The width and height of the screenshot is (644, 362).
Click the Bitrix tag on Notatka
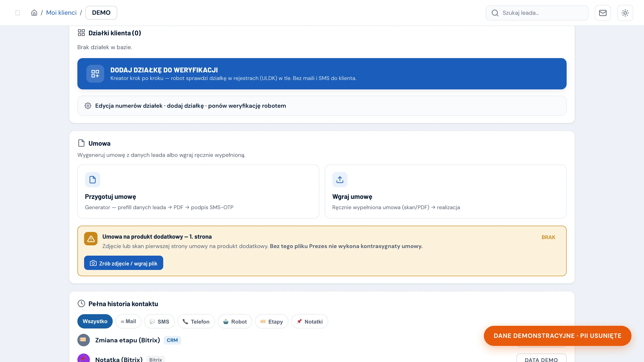155,359
